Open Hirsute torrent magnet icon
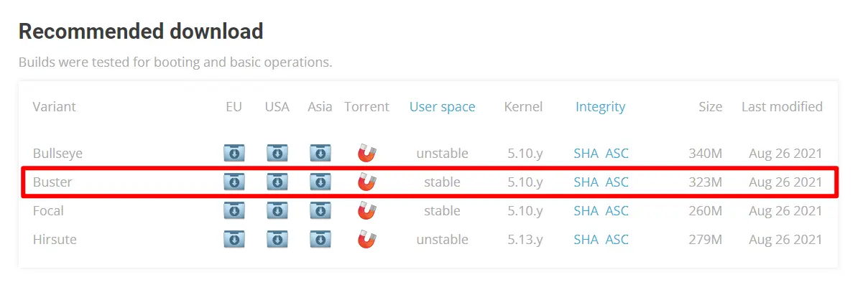The height and width of the screenshot is (290, 868). [367, 239]
